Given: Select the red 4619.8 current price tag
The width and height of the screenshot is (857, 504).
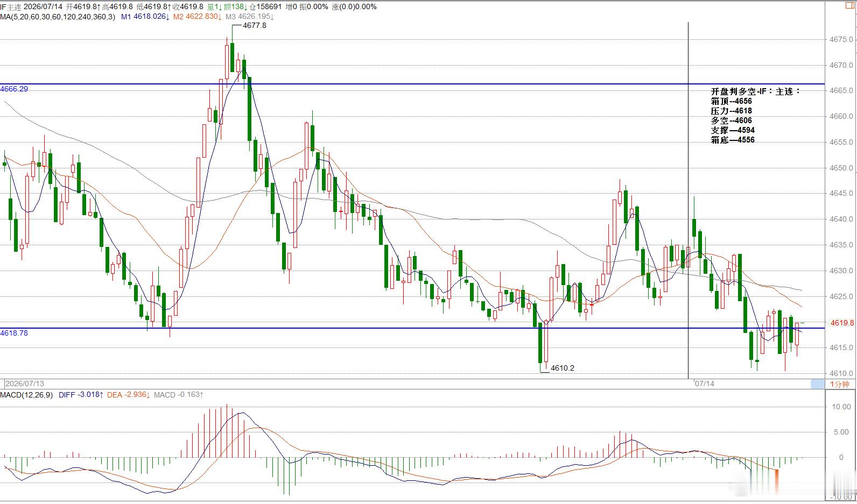Looking at the screenshot, I should (842, 323).
